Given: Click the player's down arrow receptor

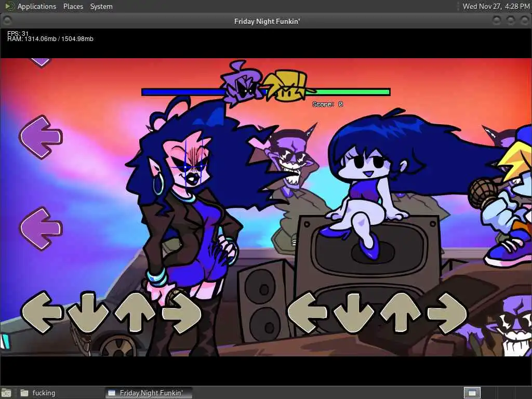Looking at the screenshot, I should 353,313.
